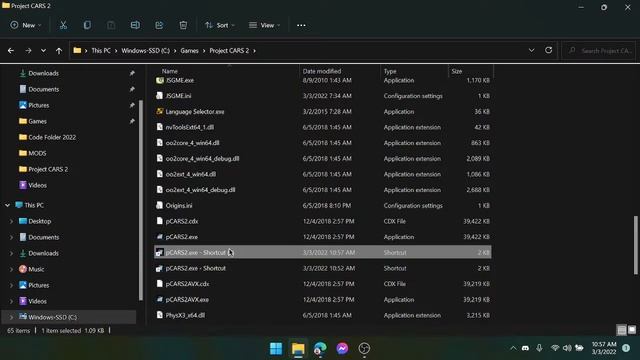The image size is (640, 360).
Task: Sort by the Size column header
Action: tap(457, 71)
